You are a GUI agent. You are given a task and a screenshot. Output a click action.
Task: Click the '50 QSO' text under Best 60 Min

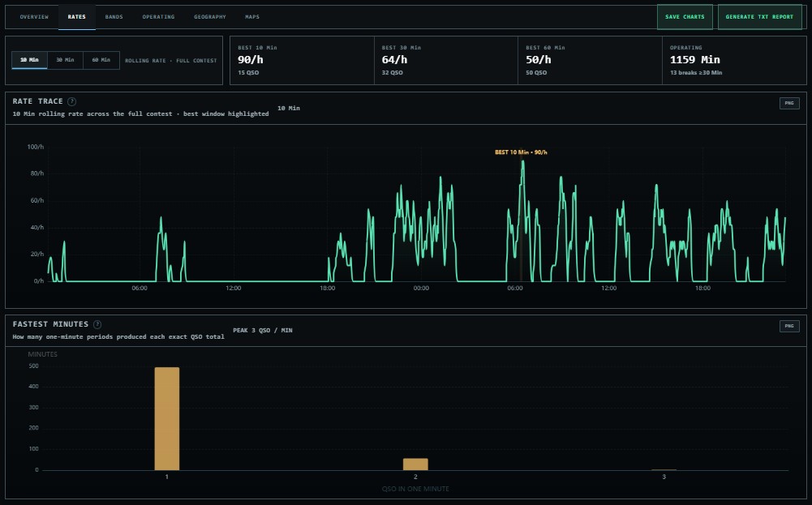[536, 72]
